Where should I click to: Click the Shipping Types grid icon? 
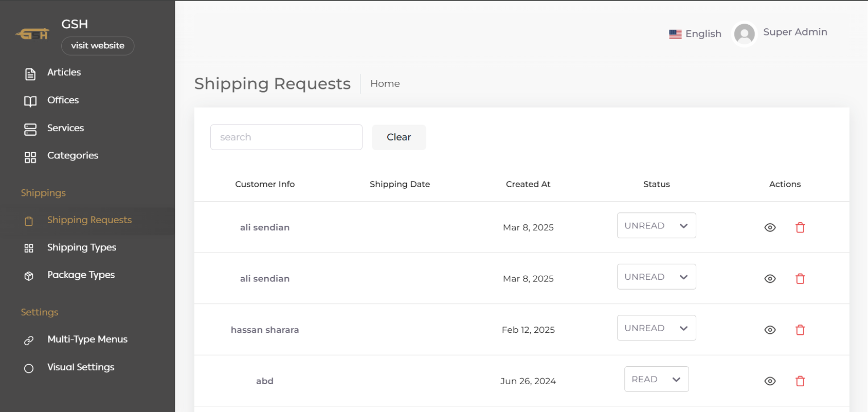[x=29, y=248]
